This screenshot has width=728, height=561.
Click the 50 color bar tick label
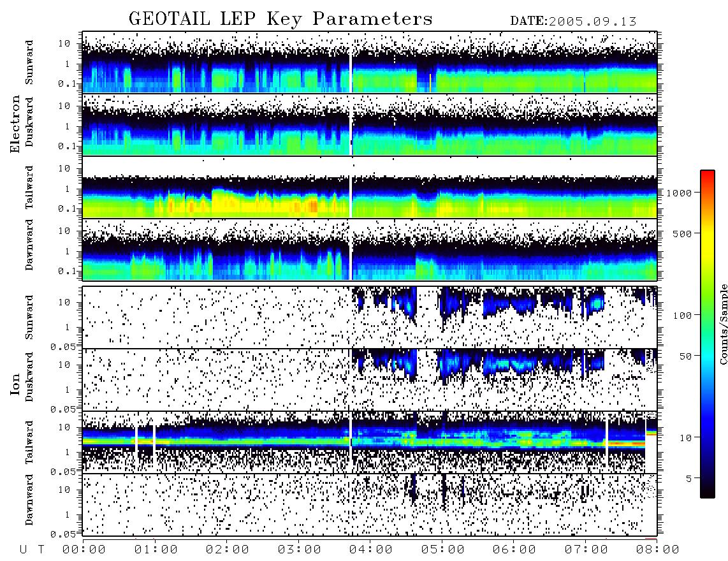pyautogui.click(x=685, y=356)
